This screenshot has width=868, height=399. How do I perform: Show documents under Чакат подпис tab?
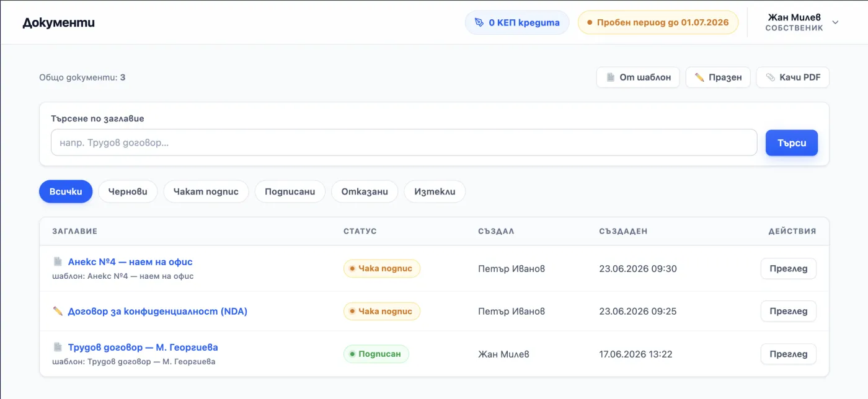206,191
